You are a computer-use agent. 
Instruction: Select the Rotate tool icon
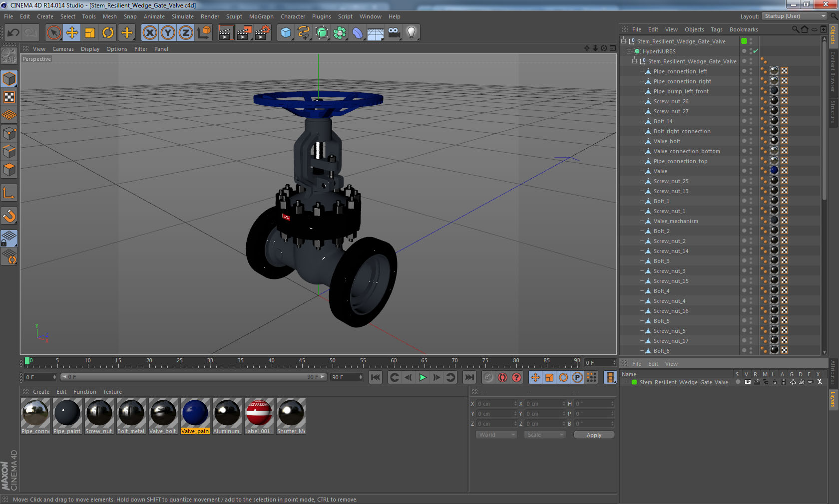click(x=108, y=33)
